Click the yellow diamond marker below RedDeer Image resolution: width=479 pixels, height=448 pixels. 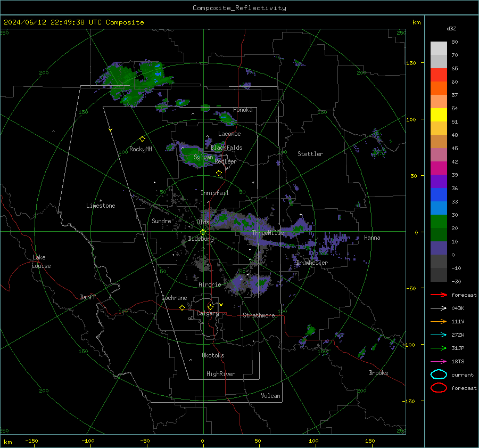[x=219, y=173]
